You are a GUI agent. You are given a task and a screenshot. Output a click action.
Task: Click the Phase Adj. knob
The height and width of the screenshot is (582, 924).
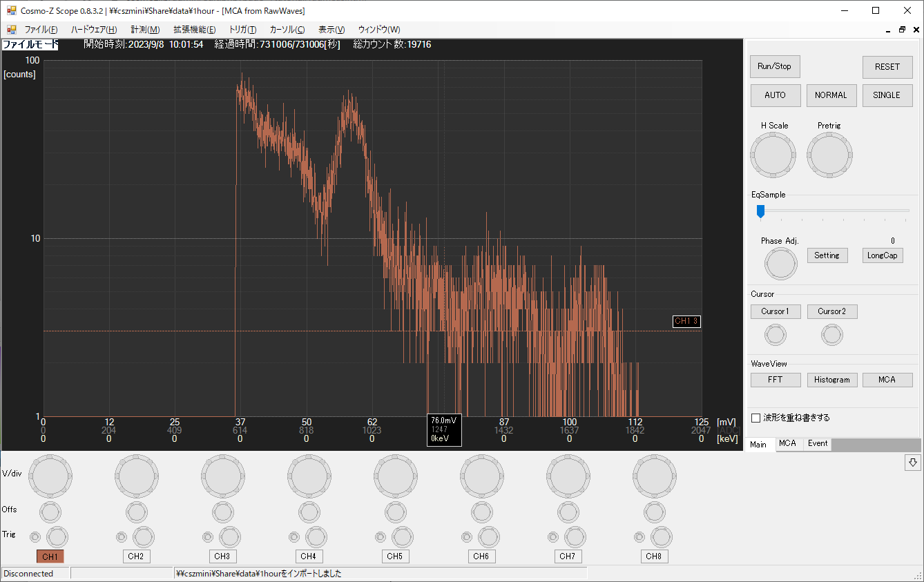(x=780, y=264)
